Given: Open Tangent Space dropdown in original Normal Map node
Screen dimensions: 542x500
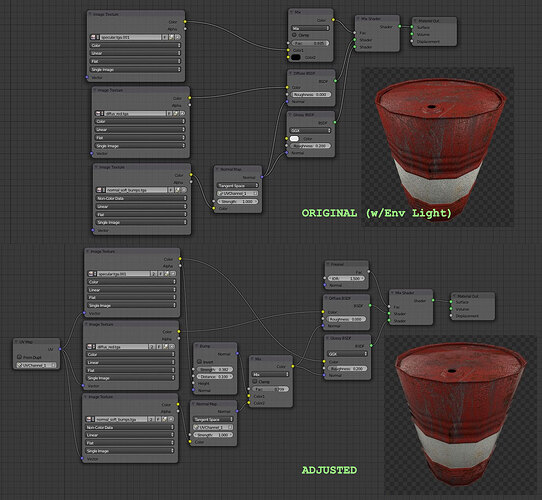Looking at the screenshot, I should (237, 186).
